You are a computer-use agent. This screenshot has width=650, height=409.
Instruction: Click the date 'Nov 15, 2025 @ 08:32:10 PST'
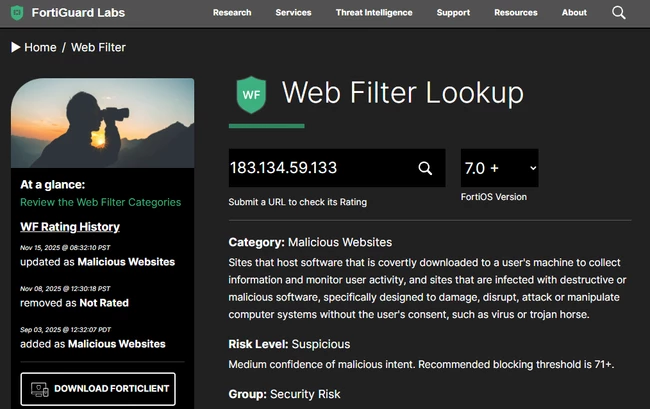coord(65,247)
